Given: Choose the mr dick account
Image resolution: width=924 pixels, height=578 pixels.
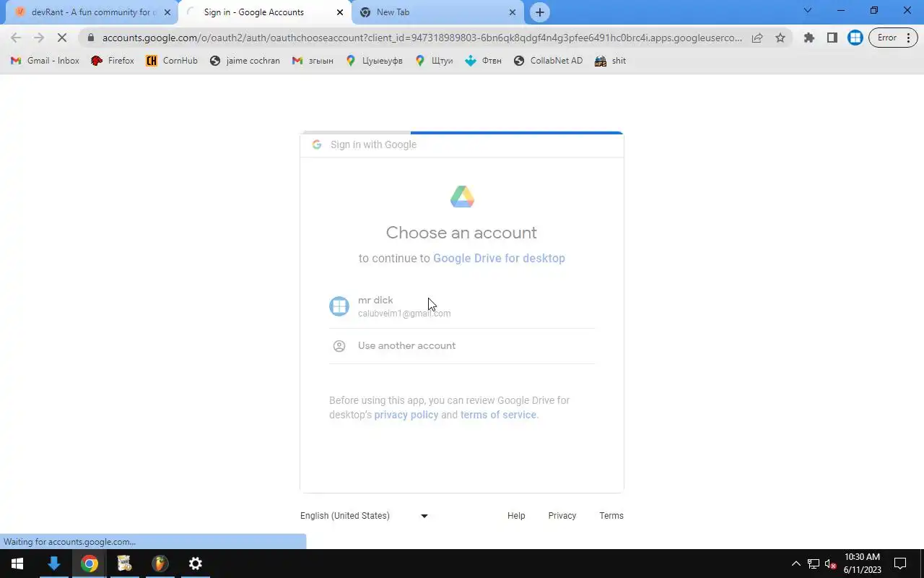Looking at the screenshot, I should pos(462,306).
